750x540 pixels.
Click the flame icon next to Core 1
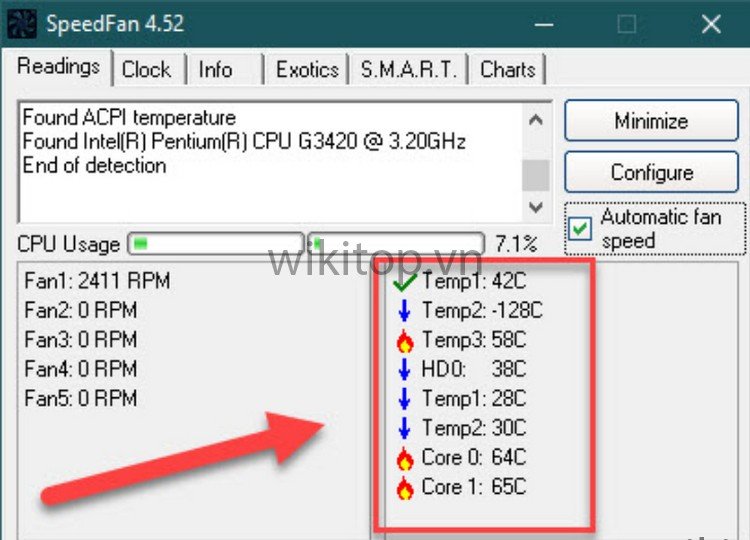click(405, 488)
